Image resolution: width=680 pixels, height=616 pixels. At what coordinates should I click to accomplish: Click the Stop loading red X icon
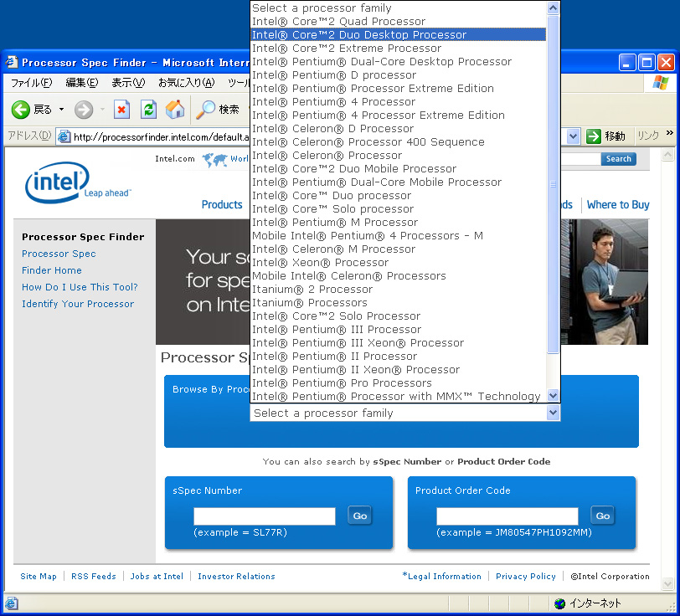[122, 110]
